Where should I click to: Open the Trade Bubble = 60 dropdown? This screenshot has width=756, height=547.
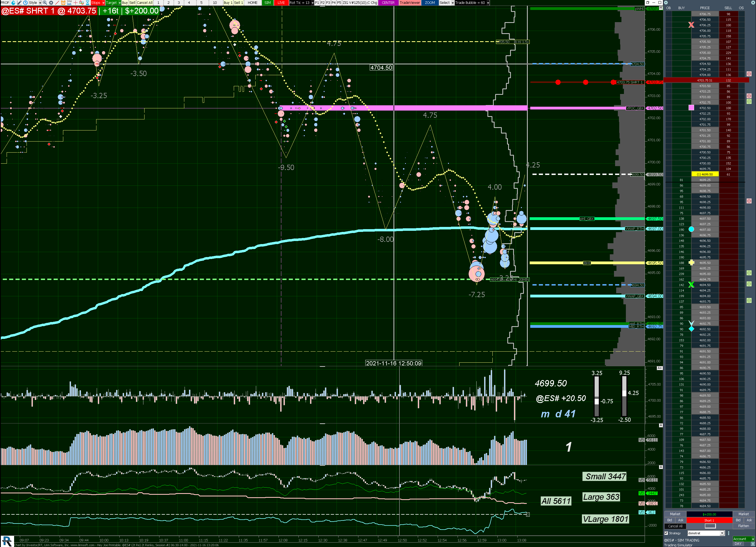472,3
